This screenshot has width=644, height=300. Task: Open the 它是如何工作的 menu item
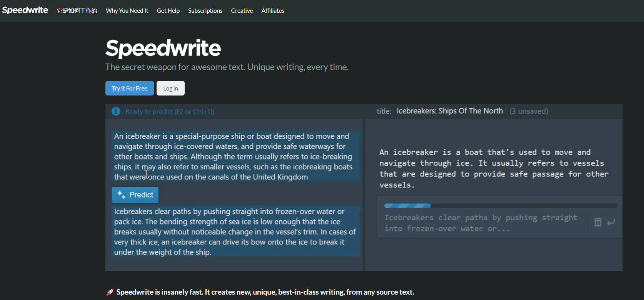pyautogui.click(x=77, y=11)
